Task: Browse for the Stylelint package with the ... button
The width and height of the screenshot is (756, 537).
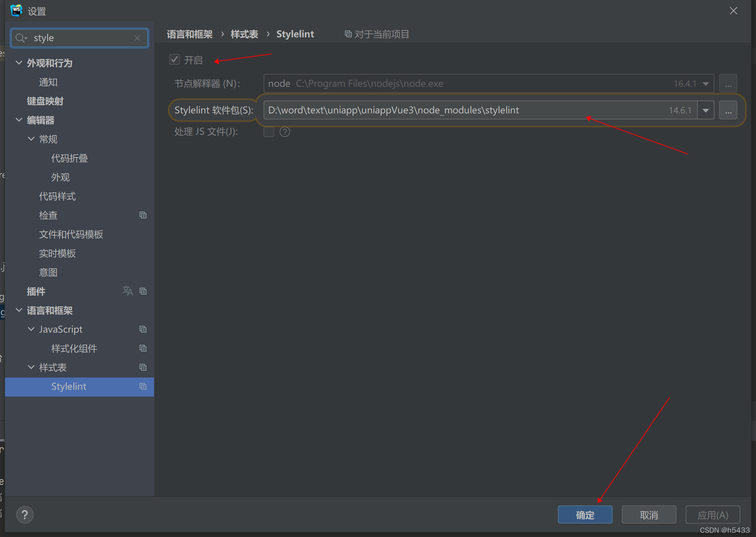Action: (728, 110)
